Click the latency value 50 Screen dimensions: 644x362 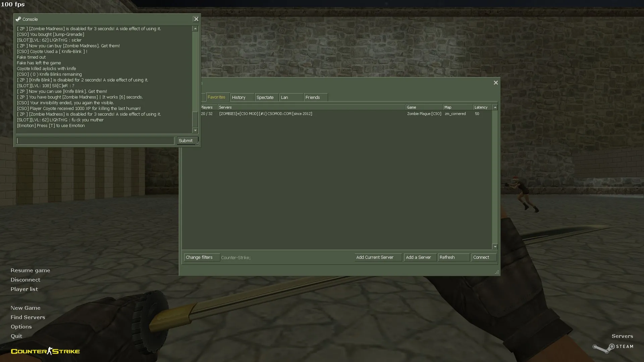click(x=477, y=114)
